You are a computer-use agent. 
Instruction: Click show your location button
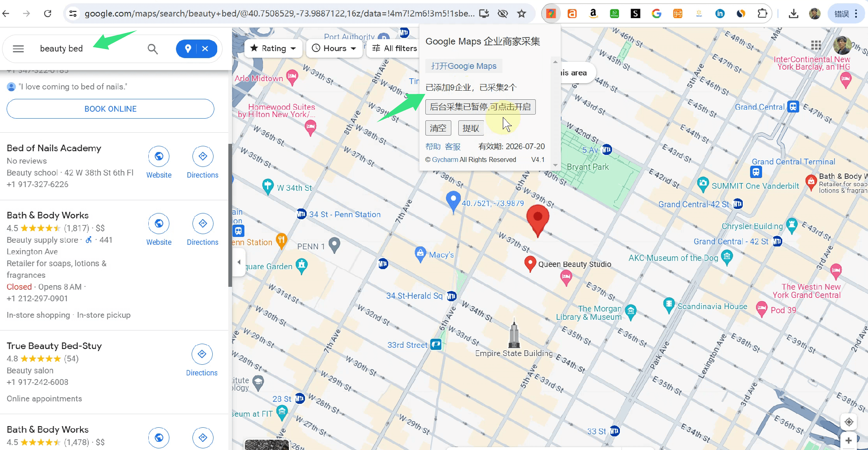(x=849, y=422)
